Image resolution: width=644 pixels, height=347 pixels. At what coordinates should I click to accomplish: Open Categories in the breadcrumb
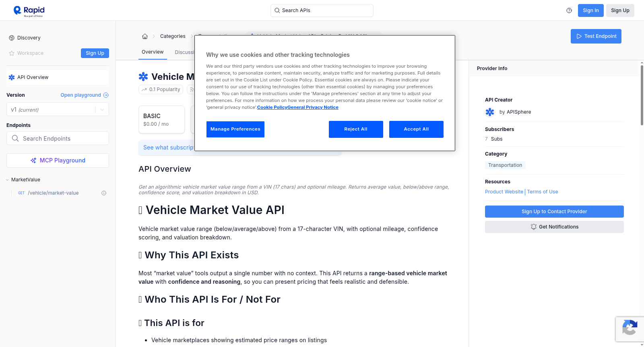click(x=173, y=36)
